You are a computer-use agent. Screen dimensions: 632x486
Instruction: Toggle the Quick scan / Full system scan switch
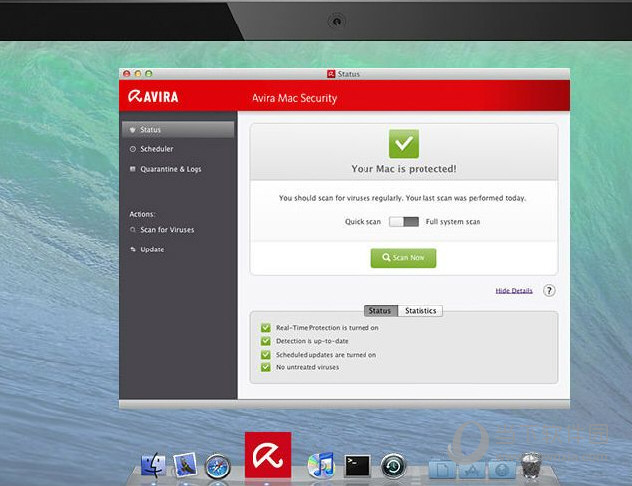(404, 221)
